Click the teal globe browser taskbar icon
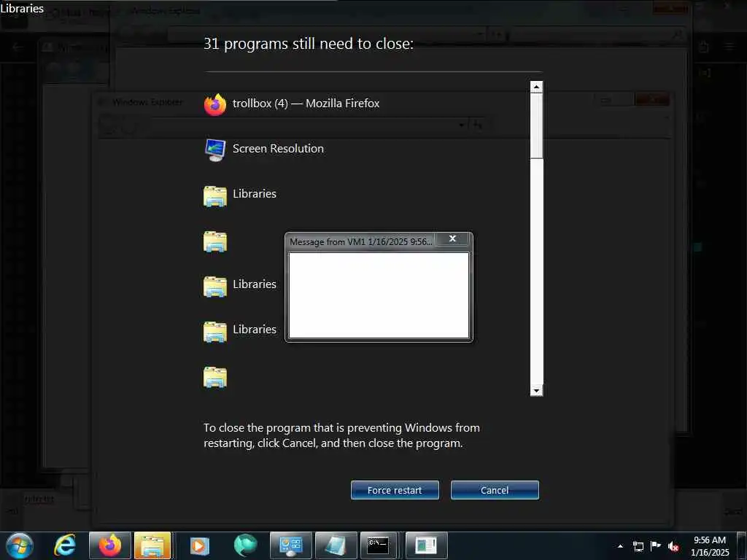Screen dimensions: 747x560 point(245,545)
